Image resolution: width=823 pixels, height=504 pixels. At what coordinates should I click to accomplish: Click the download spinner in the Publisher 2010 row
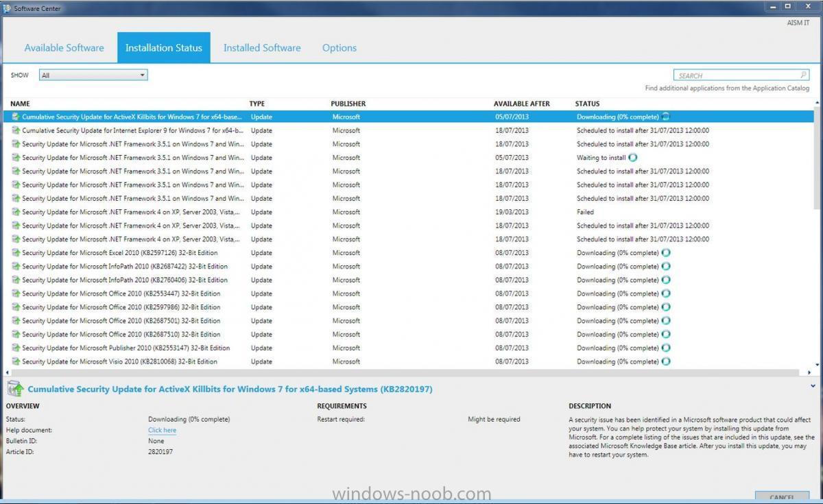(x=666, y=348)
